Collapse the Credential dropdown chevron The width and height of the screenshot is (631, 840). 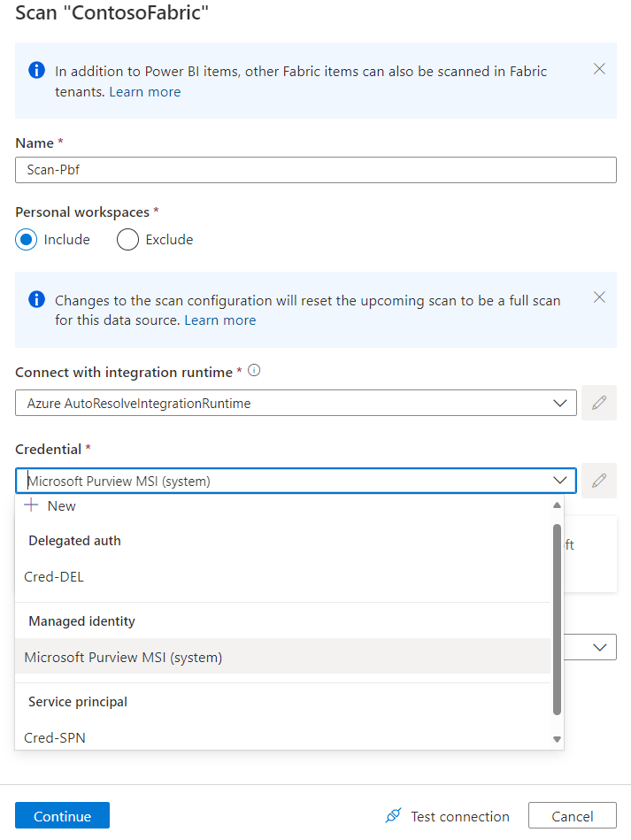click(559, 481)
